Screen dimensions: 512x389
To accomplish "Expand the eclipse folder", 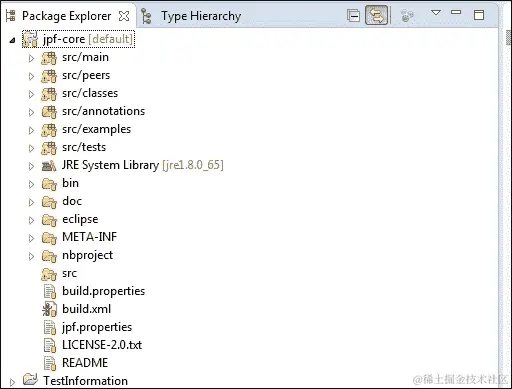I will pyautogui.click(x=31, y=220).
